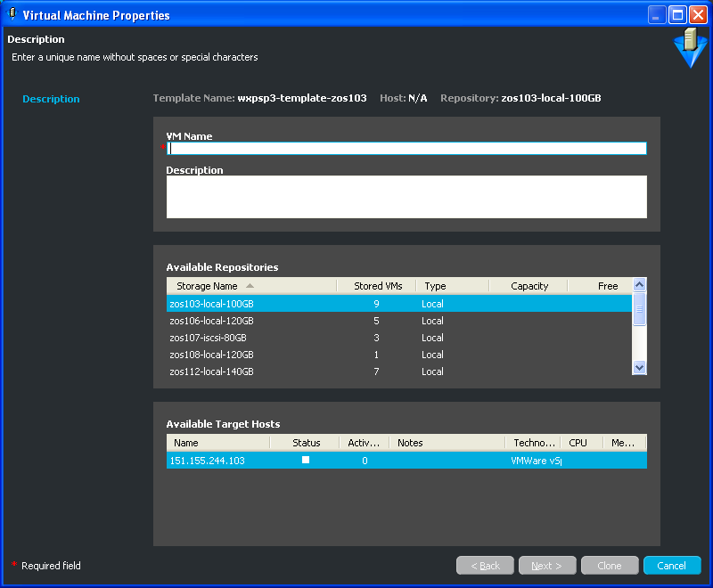The height and width of the screenshot is (588, 713).
Task: Sort hosts by Name column
Action: coord(218,443)
